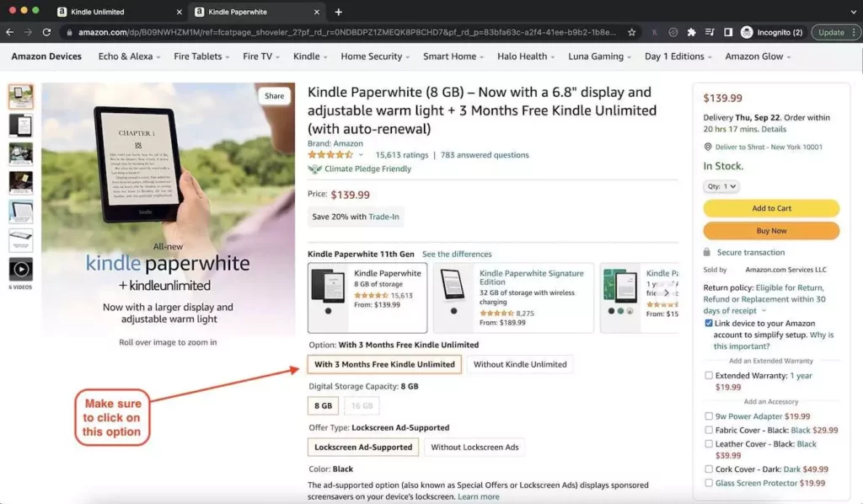The height and width of the screenshot is (504, 863).
Task: Toggle the browser side panel icon
Action: click(728, 33)
